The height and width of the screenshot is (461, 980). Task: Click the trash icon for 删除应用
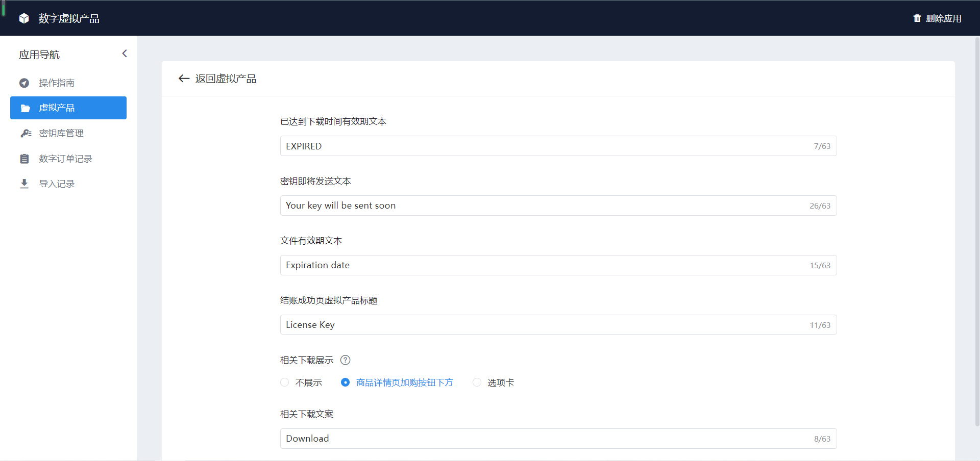(x=917, y=18)
